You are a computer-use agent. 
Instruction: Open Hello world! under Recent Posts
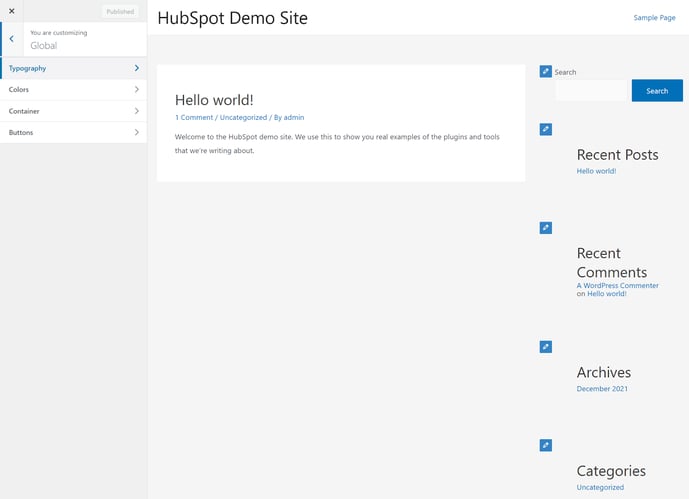pos(596,171)
